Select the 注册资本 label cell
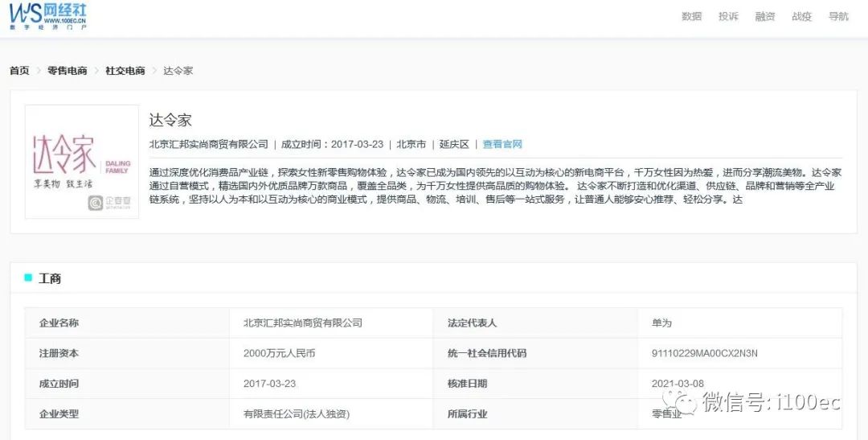 tap(127, 353)
